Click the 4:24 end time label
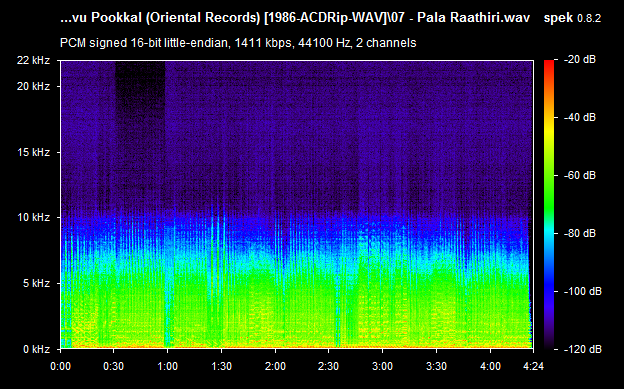 click(533, 366)
